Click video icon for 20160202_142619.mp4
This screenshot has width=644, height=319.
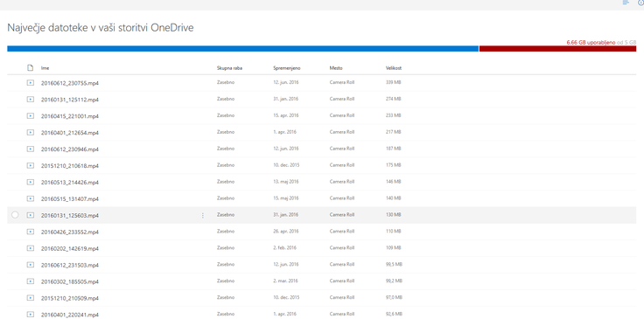point(30,248)
